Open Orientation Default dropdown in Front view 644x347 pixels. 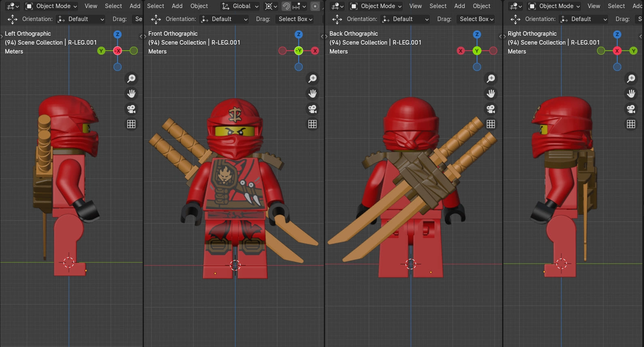[225, 19]
